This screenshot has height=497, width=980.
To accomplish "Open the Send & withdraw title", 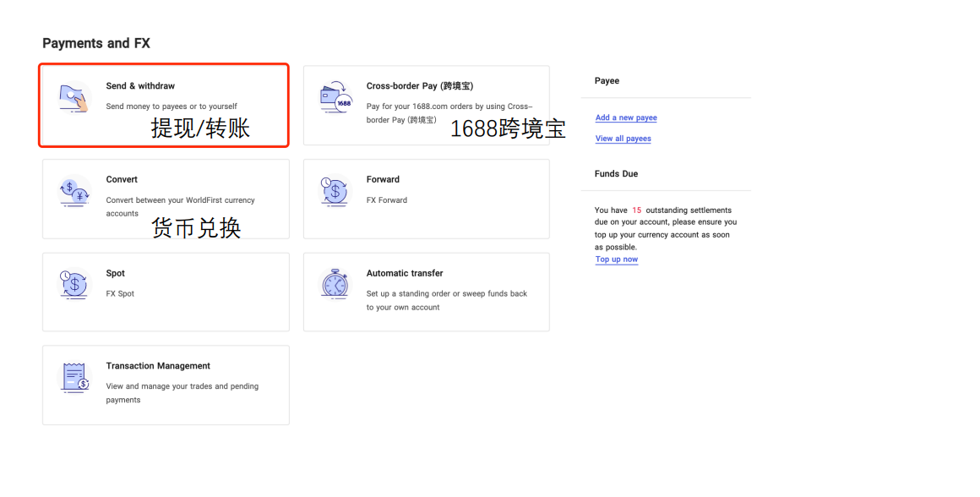I will (140, 86).
